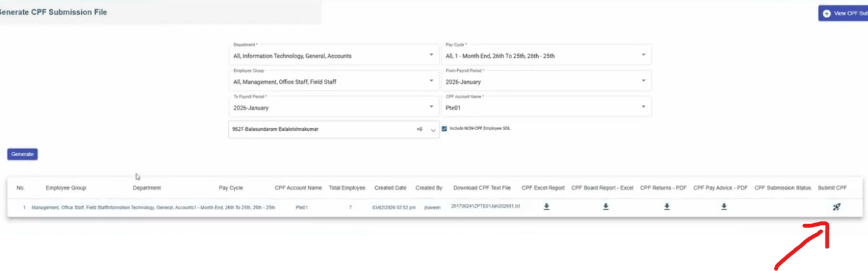The width and height of the screenshot is (868, 271).
Task: Download the CPF Returns PDF
Action: click(x=666, y=207)
